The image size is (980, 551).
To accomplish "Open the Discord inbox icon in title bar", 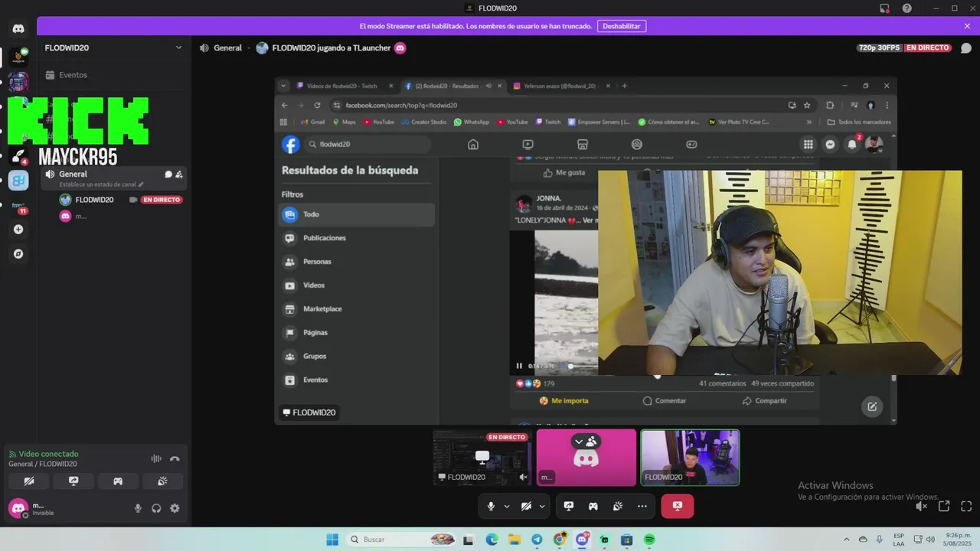I will coord(885,8).
